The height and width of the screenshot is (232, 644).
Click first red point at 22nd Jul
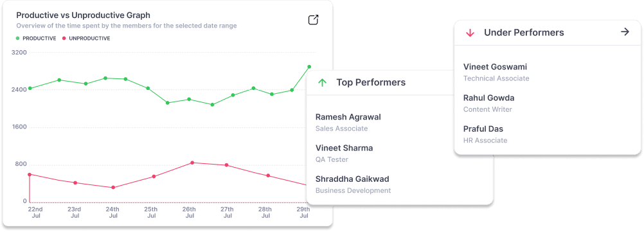coord(30,175)
